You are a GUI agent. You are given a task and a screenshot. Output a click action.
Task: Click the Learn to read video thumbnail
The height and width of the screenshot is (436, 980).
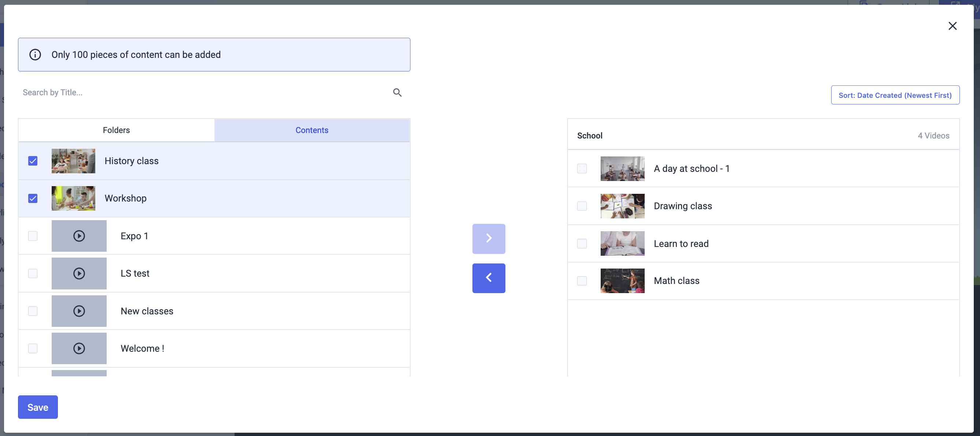[x=622, y=244]
